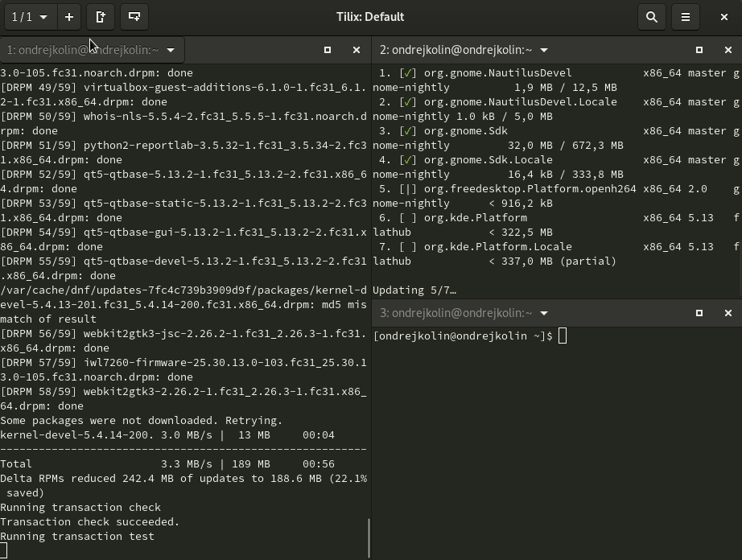Maximize terminal 2 pane
Screen dimensions: 742x560
[x=699, y=50]
